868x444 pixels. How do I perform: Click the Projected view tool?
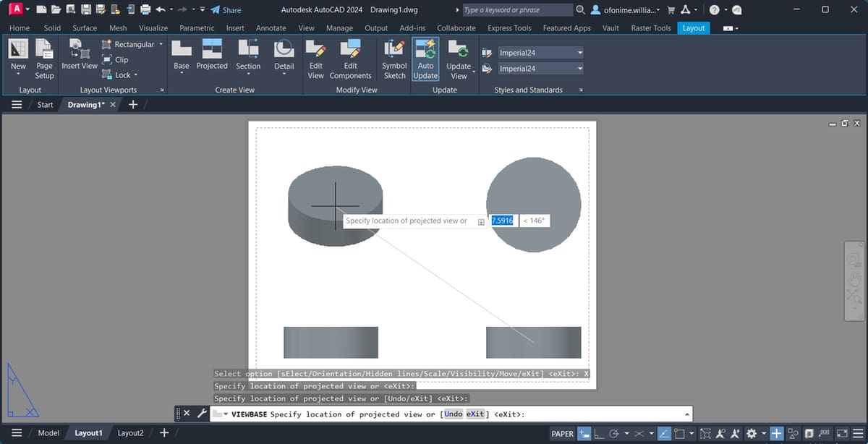[x=212, y=56]
